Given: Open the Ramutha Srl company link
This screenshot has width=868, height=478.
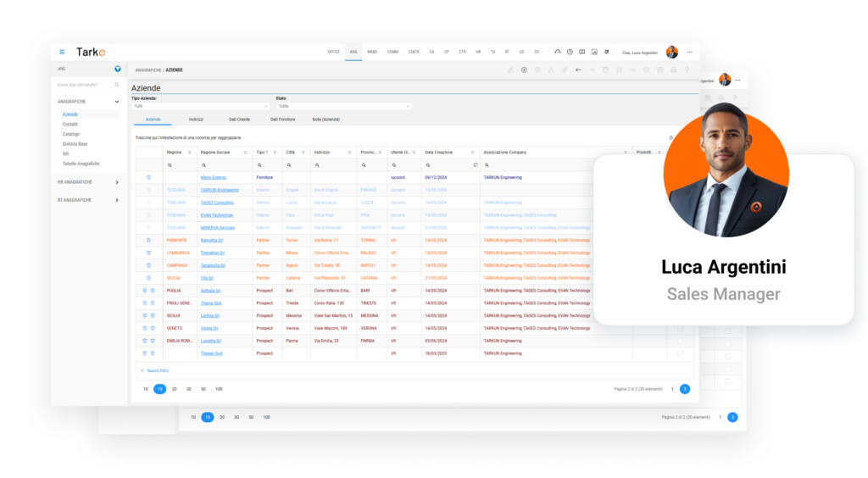Looking at the screenshot, I should click(212, 240).
